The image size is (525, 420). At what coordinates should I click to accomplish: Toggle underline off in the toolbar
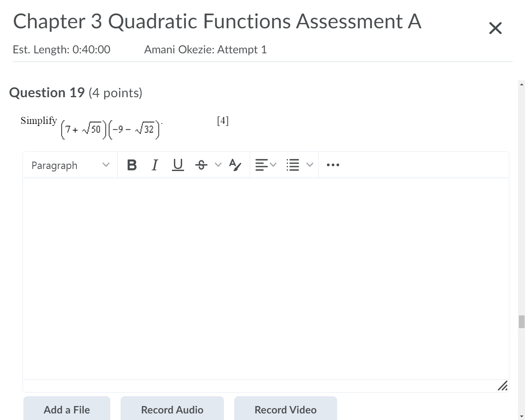click(x=178, y=165)
